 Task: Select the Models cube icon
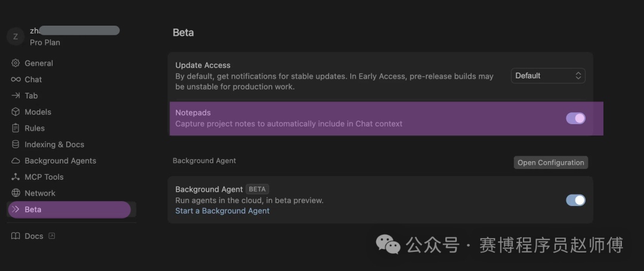click(16, 112)
